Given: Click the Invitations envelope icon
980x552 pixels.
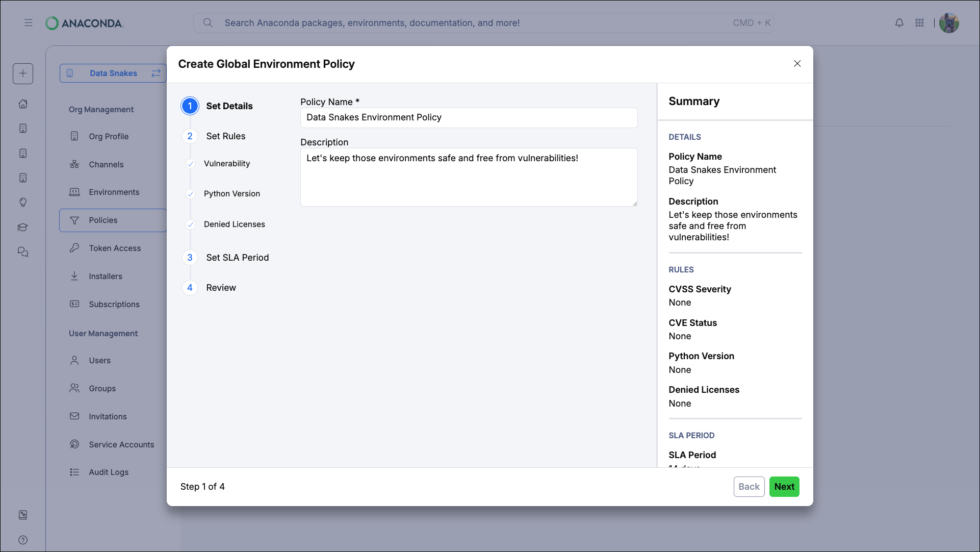Looking at the screenshot, I should coord(74,416).
